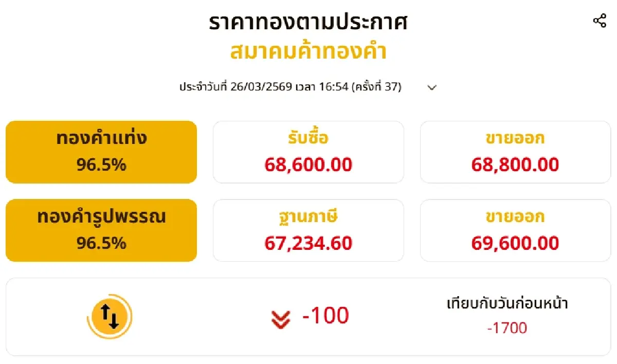Select the ขายออก sell price card
Image resolution: width=617 pixels, height=364 pixels.
point(514,152)
